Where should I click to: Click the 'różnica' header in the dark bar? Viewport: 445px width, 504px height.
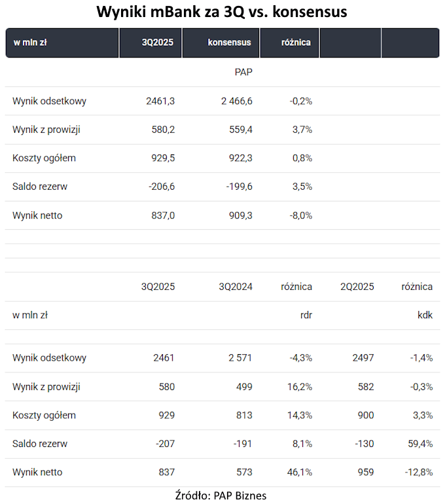coord(296,43)
